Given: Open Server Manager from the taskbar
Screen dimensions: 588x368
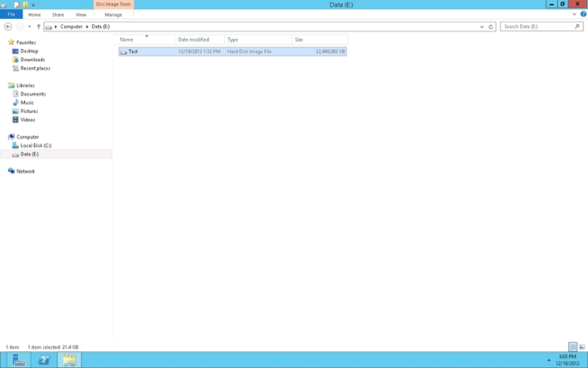Looking at the screenshot, I should (x=18, y=360).
